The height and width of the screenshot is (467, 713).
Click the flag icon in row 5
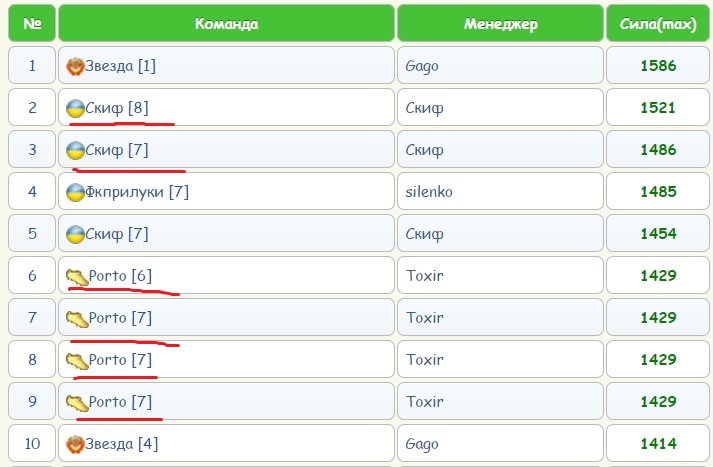75,234
